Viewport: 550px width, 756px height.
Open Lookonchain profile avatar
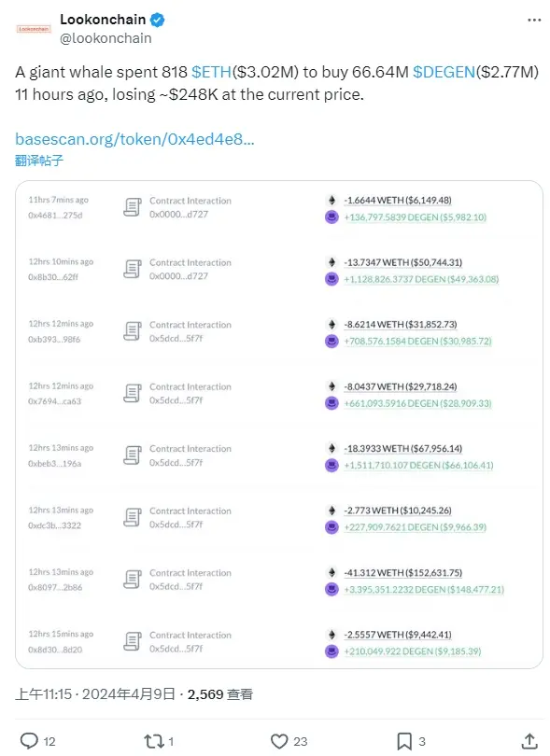point(34,29)
